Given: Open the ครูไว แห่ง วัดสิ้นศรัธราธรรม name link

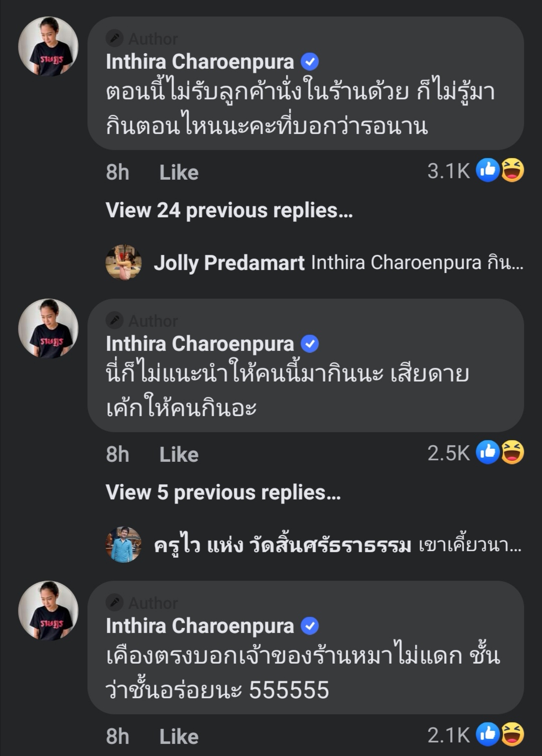Looking at the screenshot, I should (283, 545).
